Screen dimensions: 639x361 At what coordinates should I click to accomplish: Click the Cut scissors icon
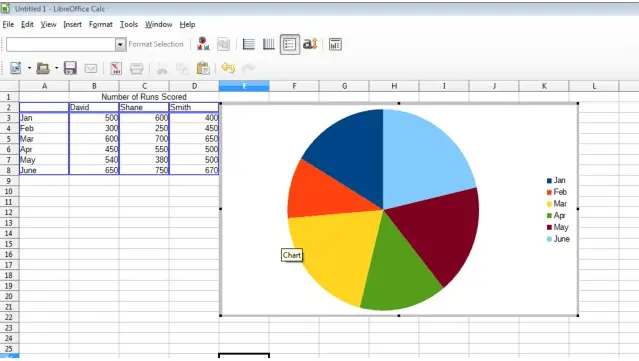162,68
